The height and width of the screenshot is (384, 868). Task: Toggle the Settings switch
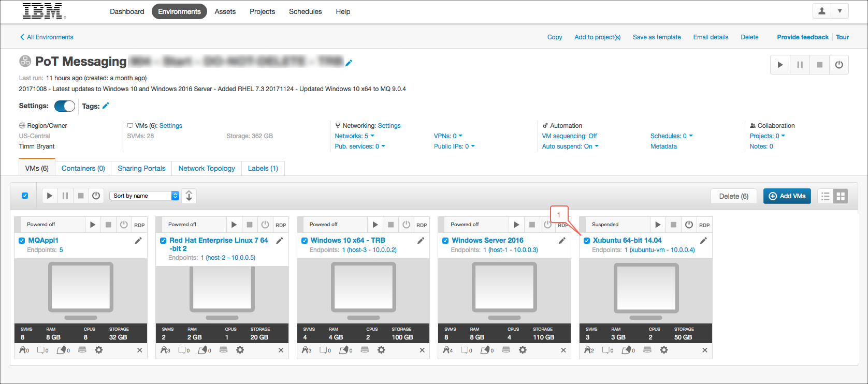(65, 106)
